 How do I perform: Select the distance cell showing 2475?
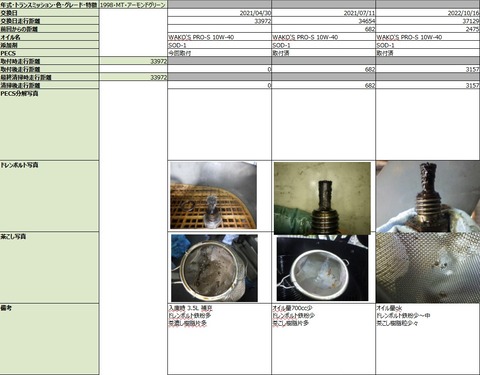point(428,29)
